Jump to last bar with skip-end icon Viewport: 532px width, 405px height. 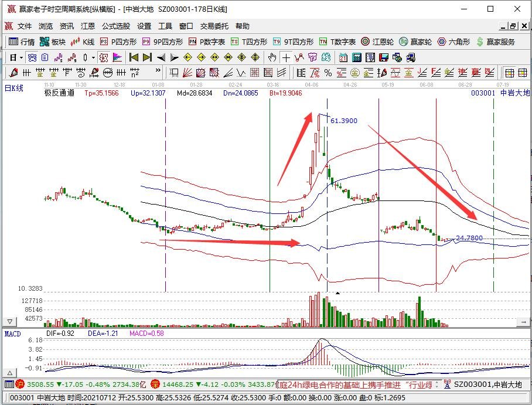coord(147,57)
